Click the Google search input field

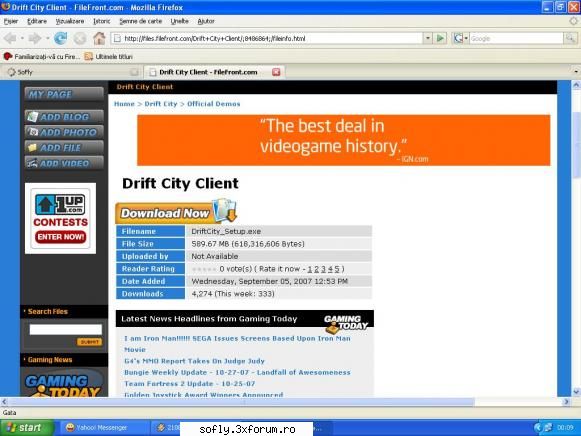[x=516, y=38]
